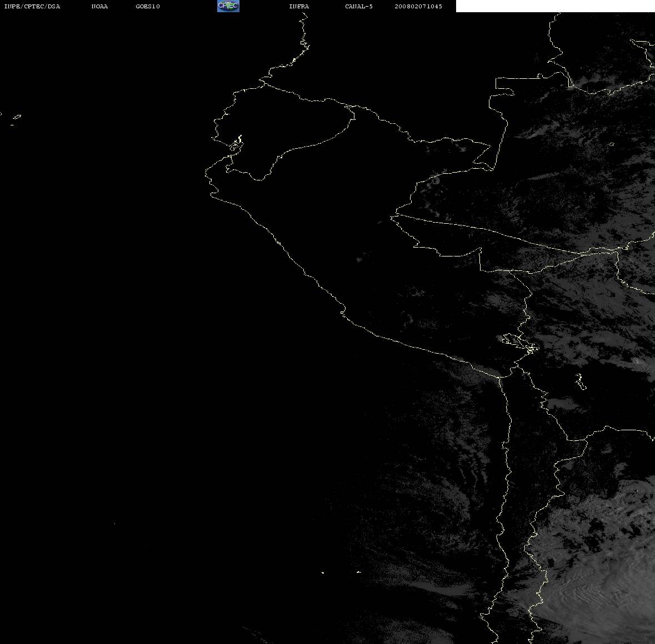The image size is (655, 644).
Task: Click the INFRA image type label
Action: tap(299, 6)
